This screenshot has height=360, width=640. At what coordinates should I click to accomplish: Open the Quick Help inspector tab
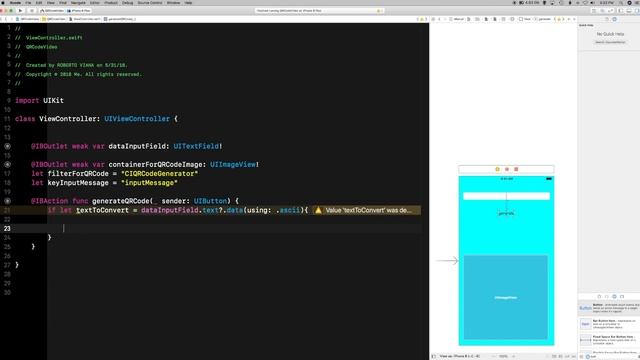(x=614, y=19)
